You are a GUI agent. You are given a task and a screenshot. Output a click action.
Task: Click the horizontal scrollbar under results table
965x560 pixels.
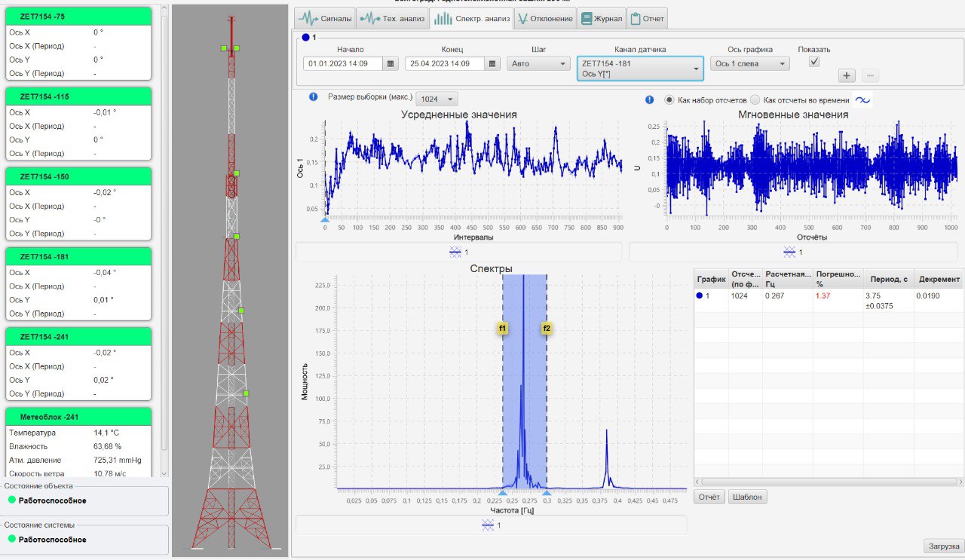point(828,481)
